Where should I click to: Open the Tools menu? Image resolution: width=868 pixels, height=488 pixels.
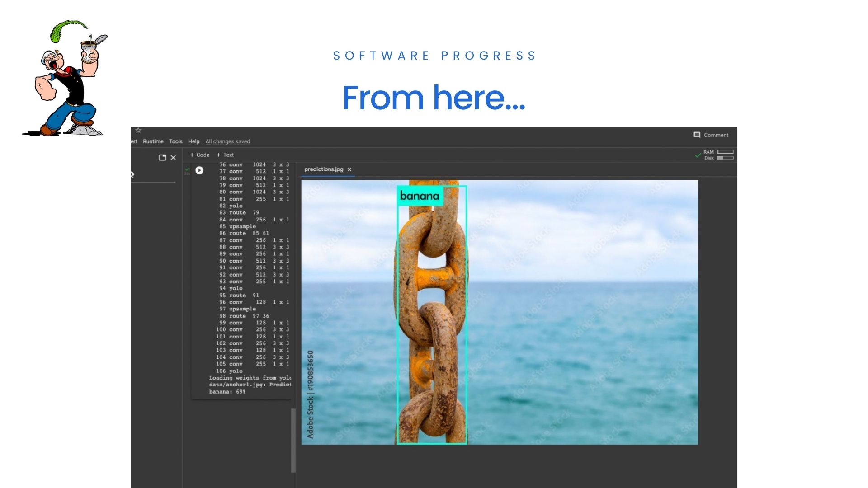click(x=175, y=141)
